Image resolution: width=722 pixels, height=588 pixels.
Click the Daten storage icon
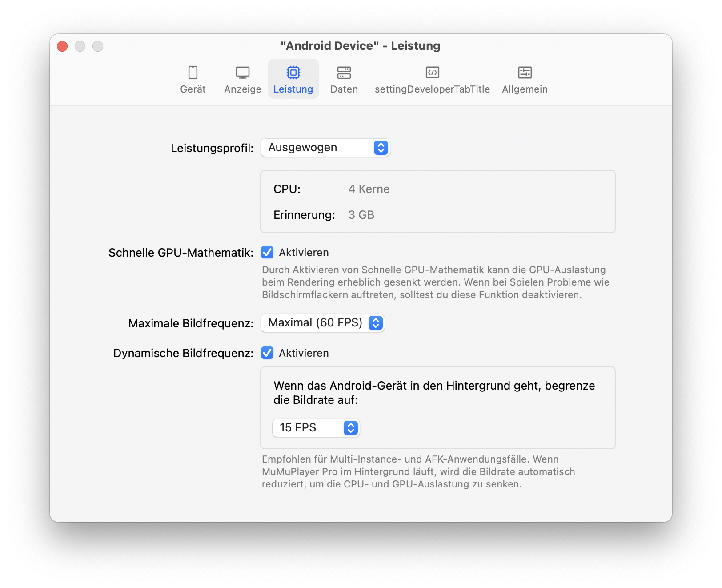(344, 72)
